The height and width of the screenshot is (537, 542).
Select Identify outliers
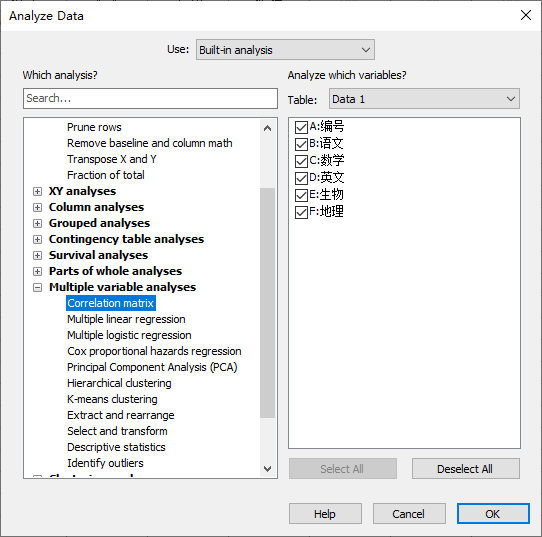(105, 463)
